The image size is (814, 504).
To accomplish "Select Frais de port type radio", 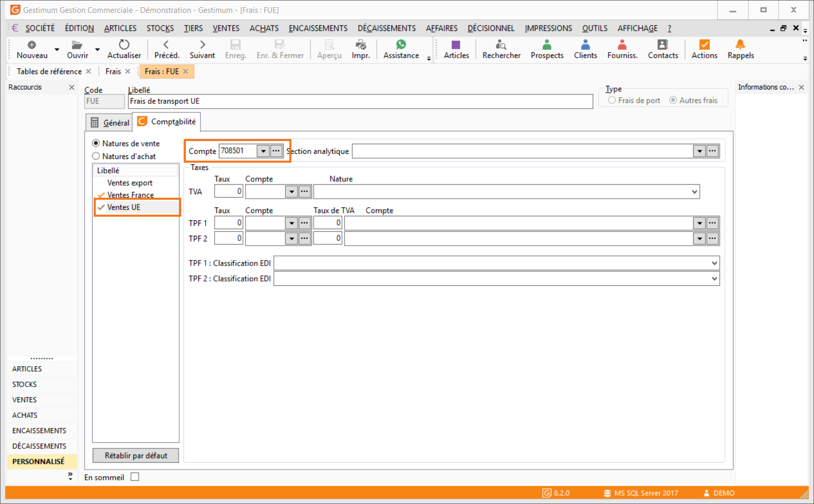I will 612,100.
